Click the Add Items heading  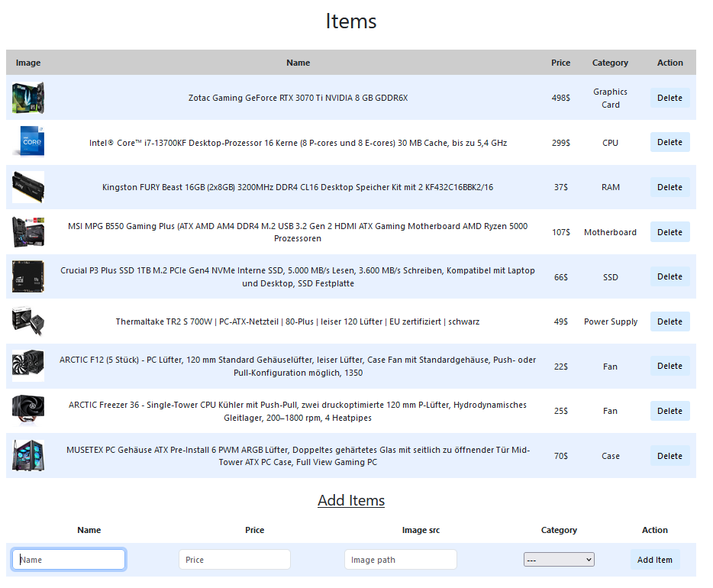click(351, 500)
